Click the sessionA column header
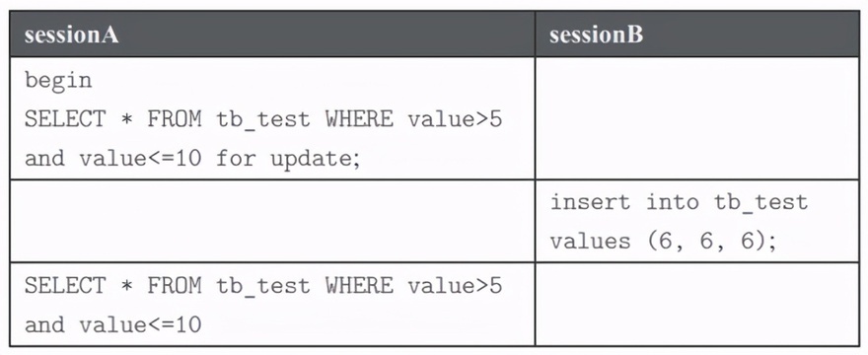This screenshot has height=355, width=868. tap(71, 35)
